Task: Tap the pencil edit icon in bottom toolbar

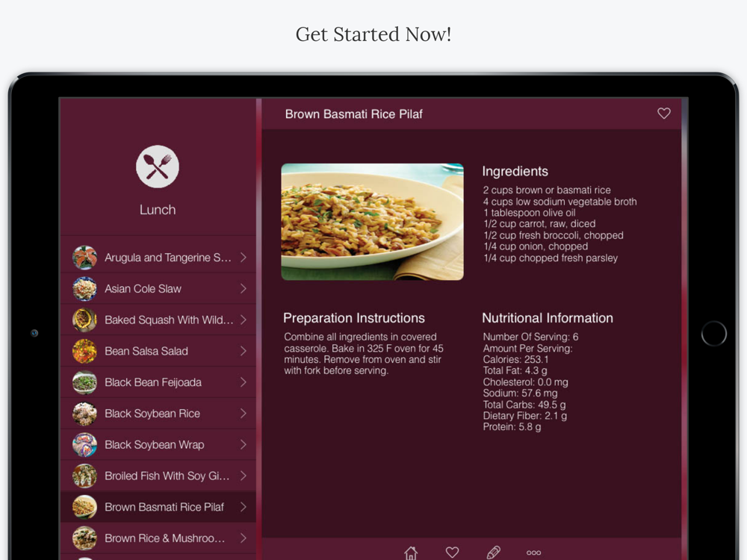Action: pyautogui.click(x=494, y=552)
